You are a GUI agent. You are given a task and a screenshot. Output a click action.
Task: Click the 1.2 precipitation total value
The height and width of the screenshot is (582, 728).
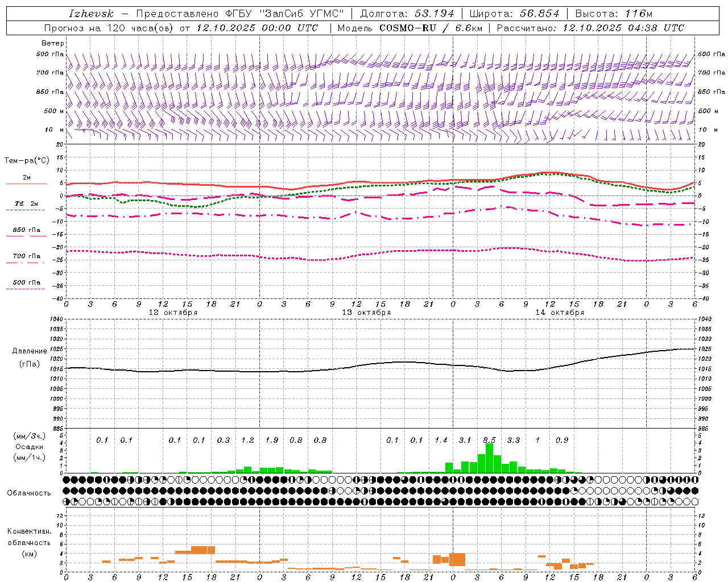(x=247, y=440)
